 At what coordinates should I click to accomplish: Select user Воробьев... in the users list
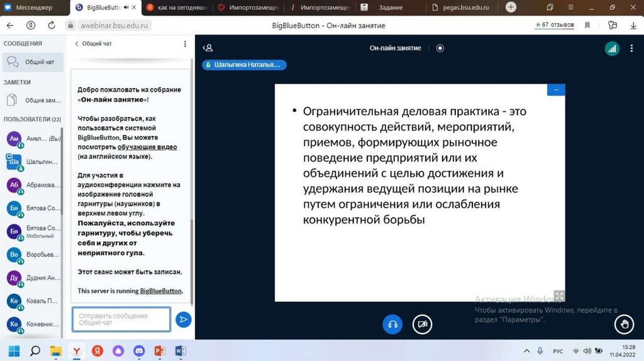pos(33,255)
